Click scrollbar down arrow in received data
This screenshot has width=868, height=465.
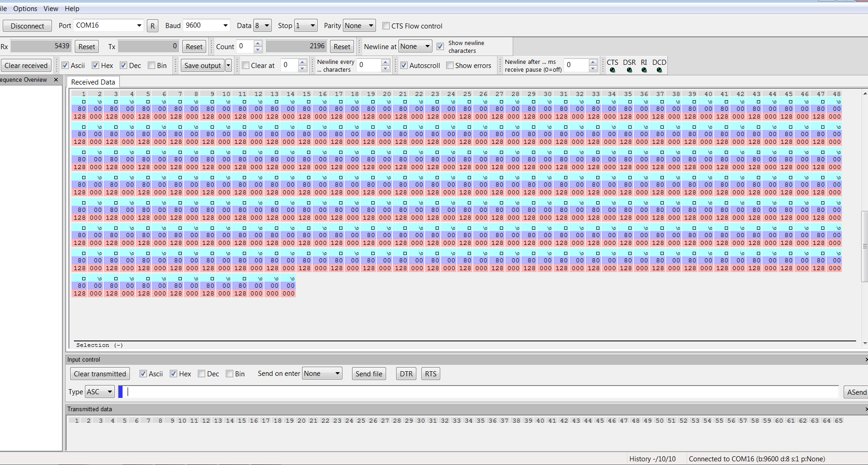point(865,343)
